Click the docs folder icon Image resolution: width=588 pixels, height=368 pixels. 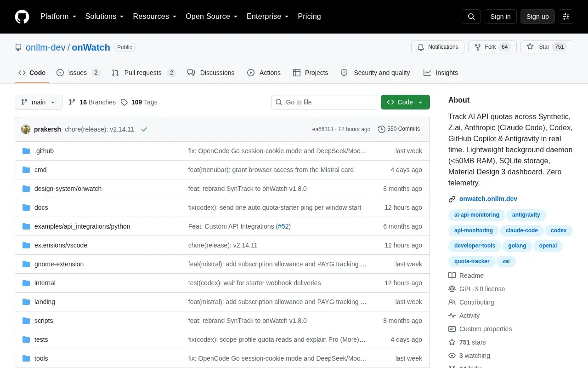coord(26,207)
